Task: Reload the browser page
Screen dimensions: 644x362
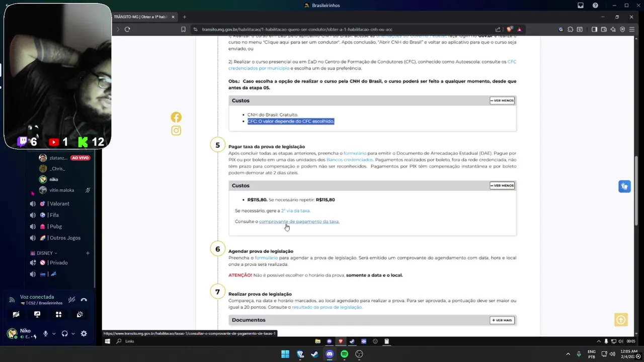Action: [127, 29]
